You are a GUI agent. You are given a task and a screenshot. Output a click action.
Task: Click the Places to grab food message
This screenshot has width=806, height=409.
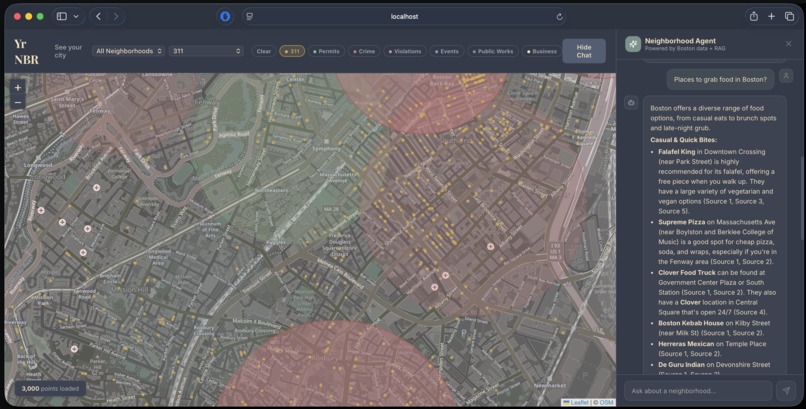(x=720, y=80)
